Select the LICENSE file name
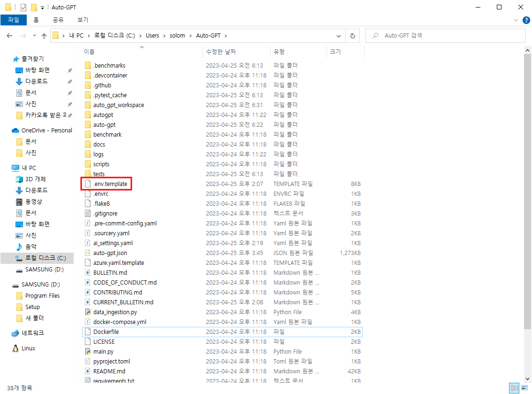 click(x=104, y=342)
